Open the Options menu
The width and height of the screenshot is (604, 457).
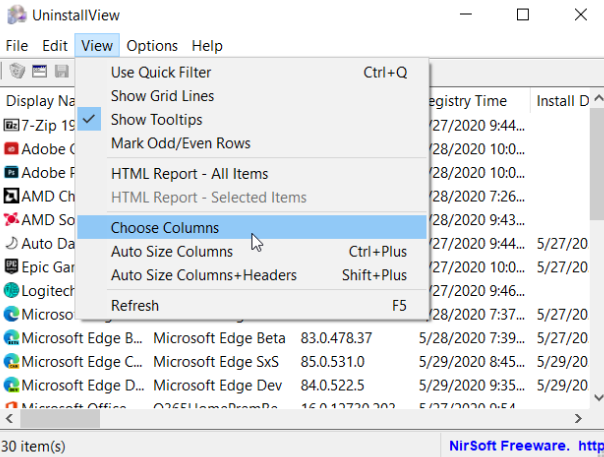pos(152,46)
